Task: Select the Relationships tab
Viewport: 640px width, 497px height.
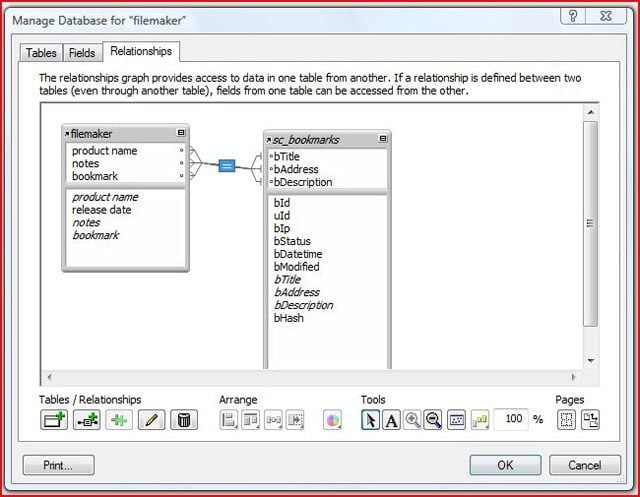Action: 141,51
